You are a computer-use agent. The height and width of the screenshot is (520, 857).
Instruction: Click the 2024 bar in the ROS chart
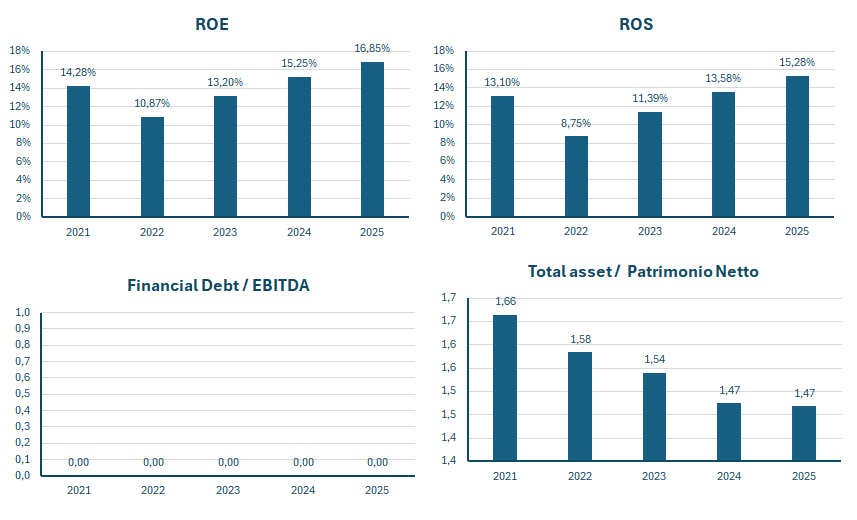click(723, 155)
